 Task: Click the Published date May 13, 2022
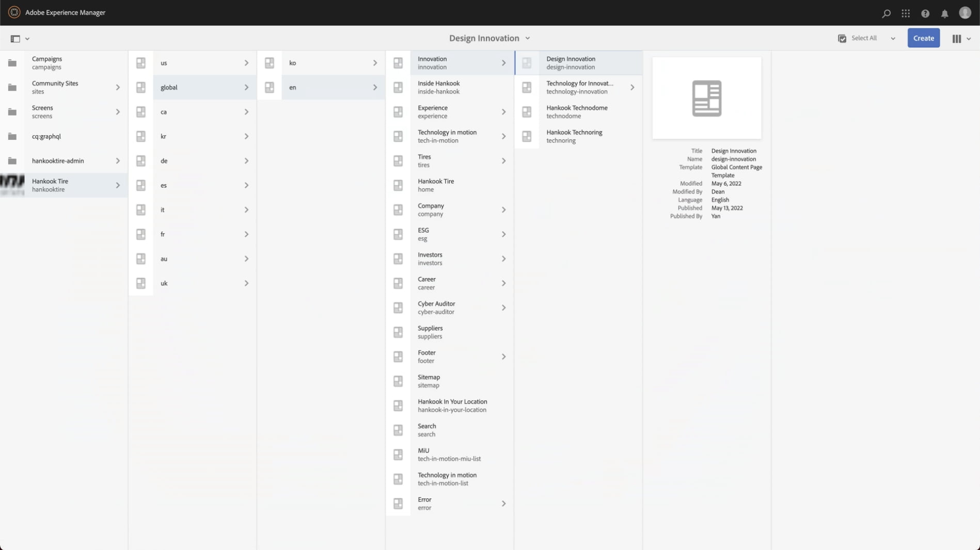(727, 208)
